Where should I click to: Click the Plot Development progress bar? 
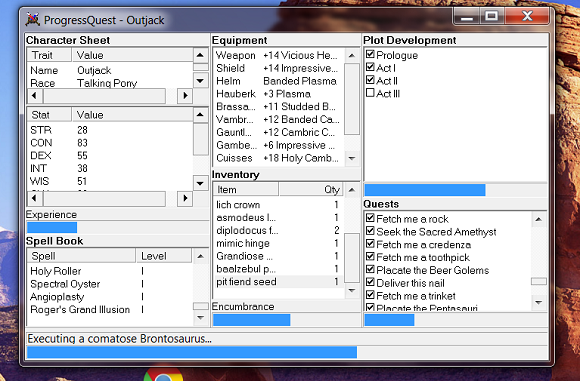[455, 190]
